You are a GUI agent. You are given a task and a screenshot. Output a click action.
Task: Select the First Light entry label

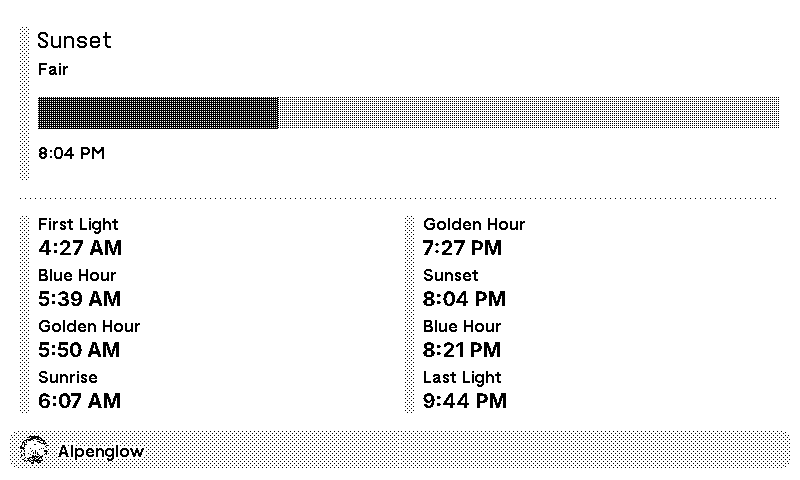click(78, 225)
